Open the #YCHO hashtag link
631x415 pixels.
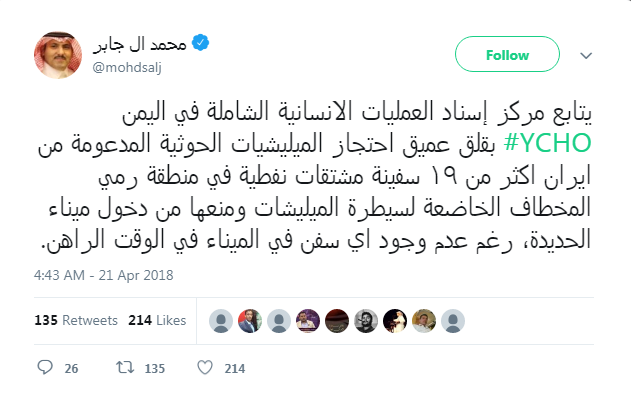tap(547, 143)
